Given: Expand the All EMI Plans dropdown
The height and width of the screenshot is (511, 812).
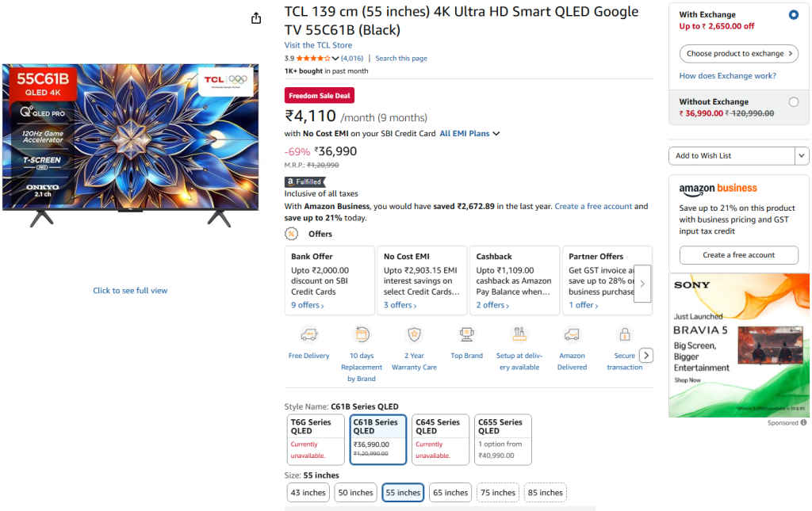Looking at the screenshot, I should [x=496, y=134].
